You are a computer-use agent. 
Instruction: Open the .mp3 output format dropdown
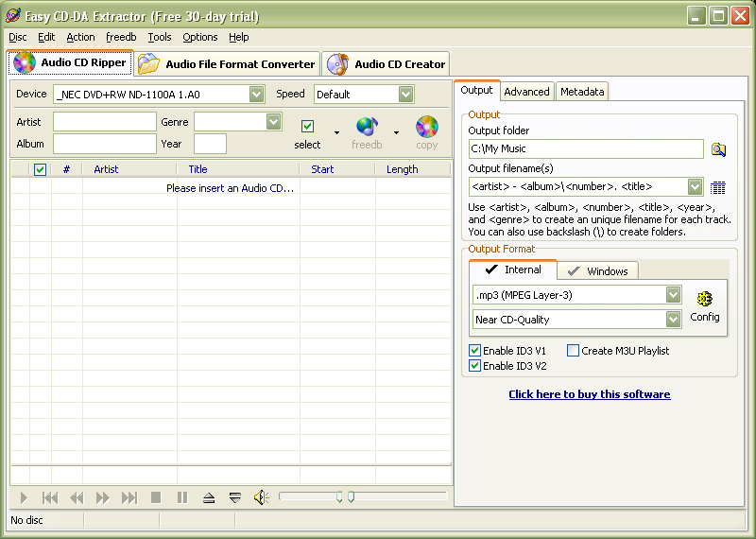[673, 295]
